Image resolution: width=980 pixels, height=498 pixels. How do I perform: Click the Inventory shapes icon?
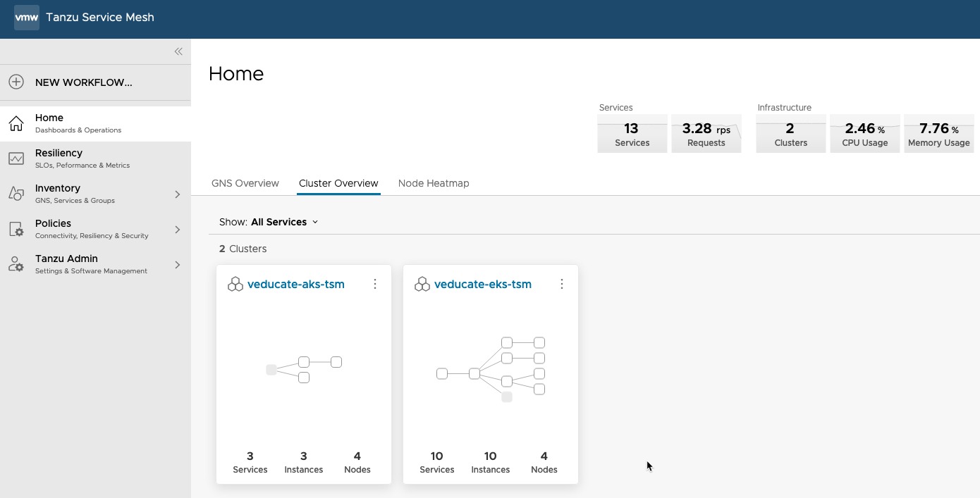click(x=16, y=194)
